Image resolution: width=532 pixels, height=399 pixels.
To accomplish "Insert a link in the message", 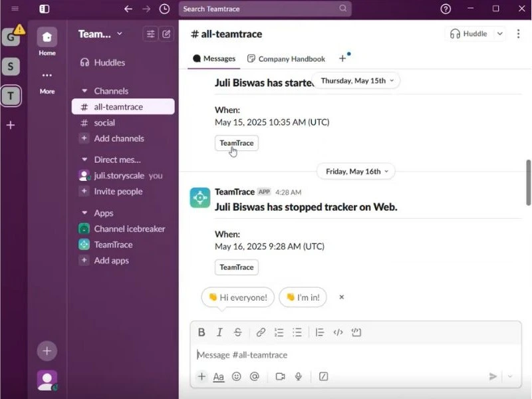I will tap(261, 332).
